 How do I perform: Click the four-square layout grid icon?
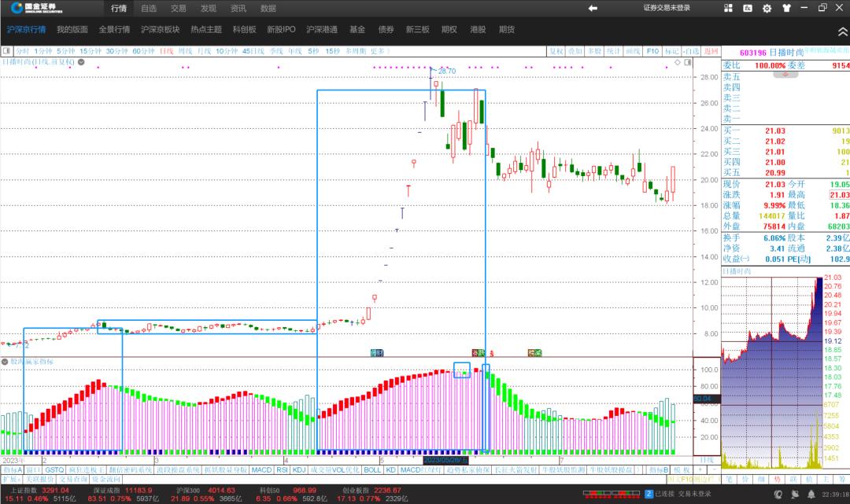coord(729,9)
